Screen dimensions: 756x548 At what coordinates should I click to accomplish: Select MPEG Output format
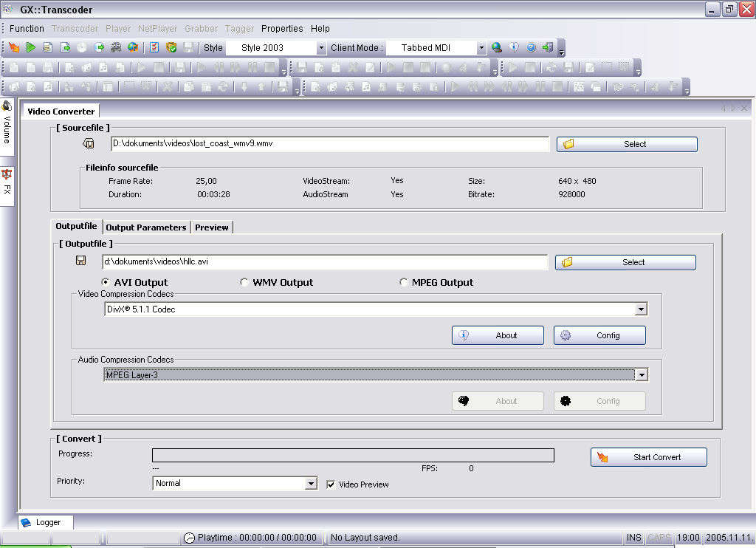tap(403, 282)
